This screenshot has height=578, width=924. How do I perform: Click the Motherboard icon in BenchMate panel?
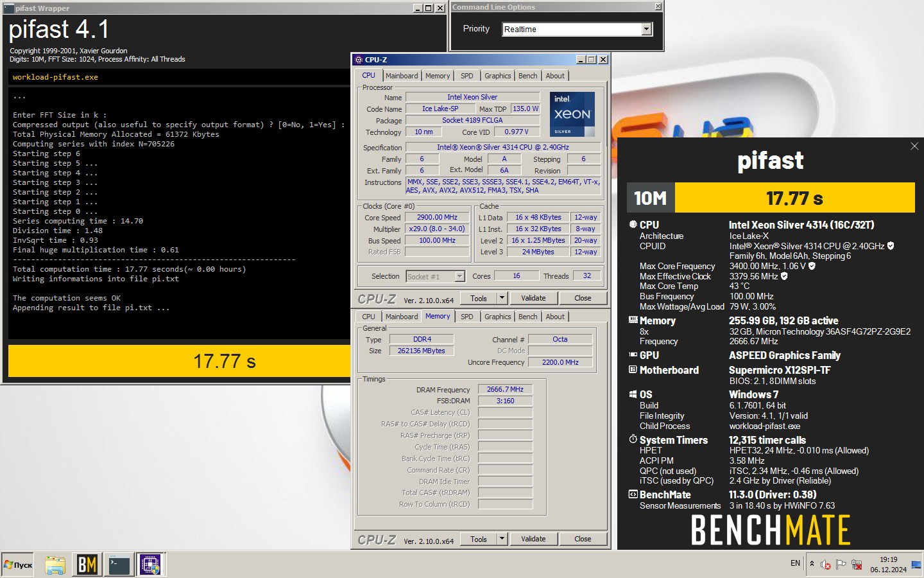(633, 369)
